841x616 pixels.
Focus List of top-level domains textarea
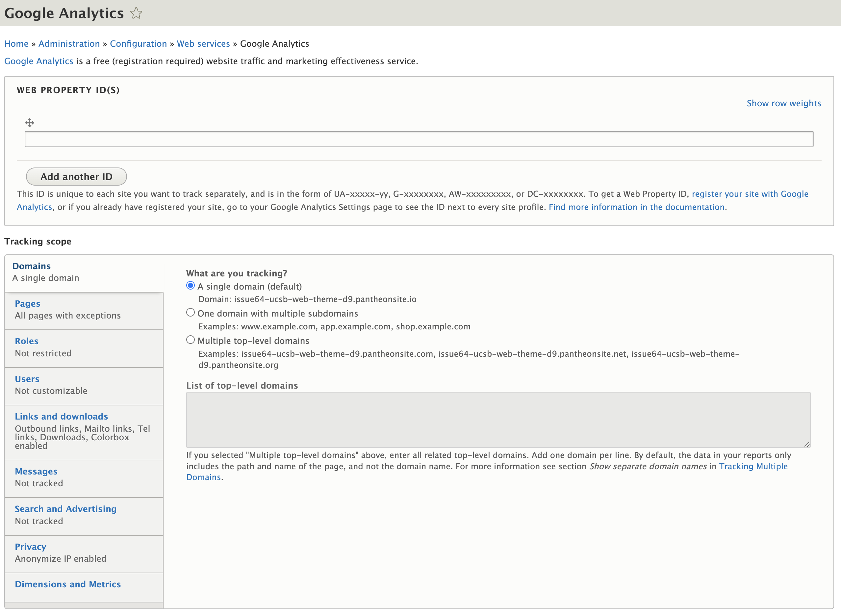pos(498,420)
